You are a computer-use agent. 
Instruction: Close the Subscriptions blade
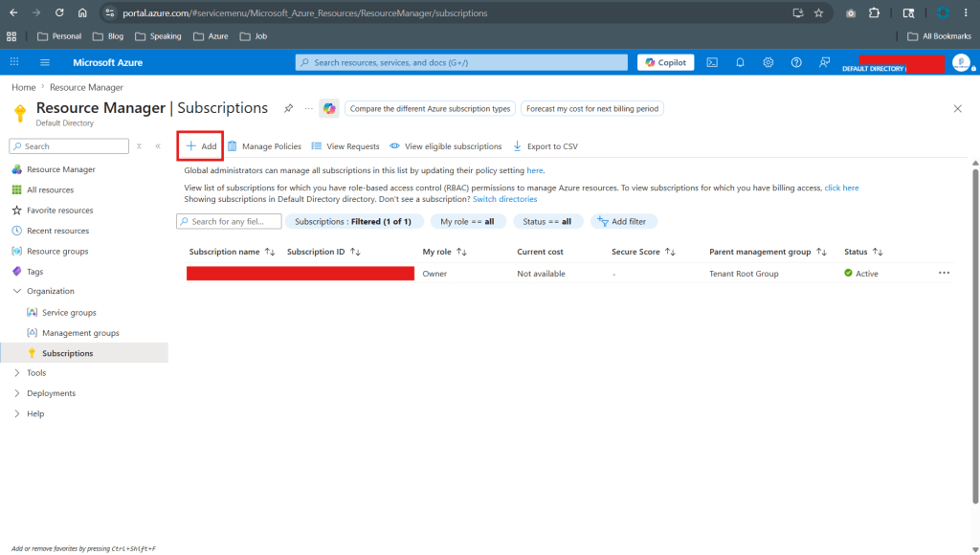[x=957, y=109]
